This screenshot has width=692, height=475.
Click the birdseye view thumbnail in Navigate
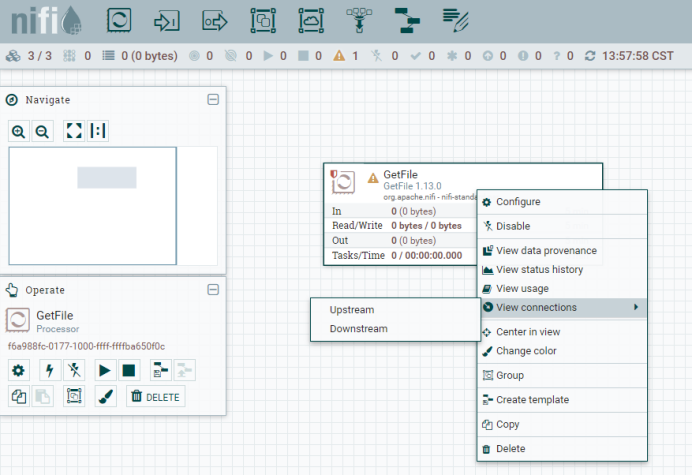(113, 206)
